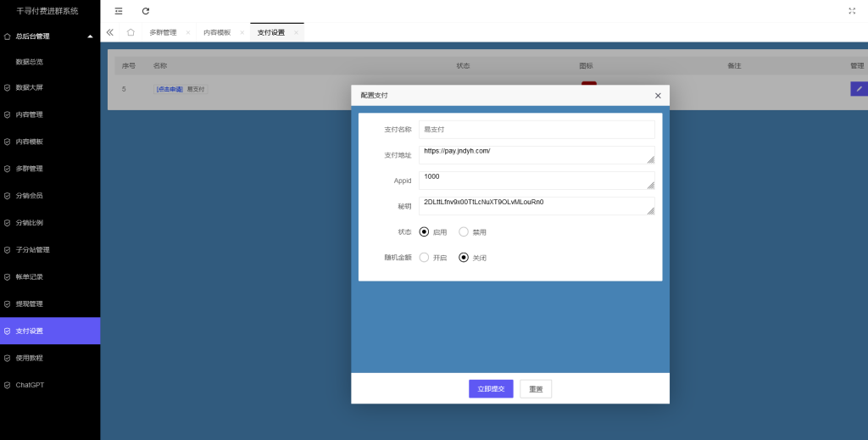This screenshot has height=440, width=868.
Task: Click the double-left arrow tab scroll icon
Action: pyautogui.click(x=110, y=32)
